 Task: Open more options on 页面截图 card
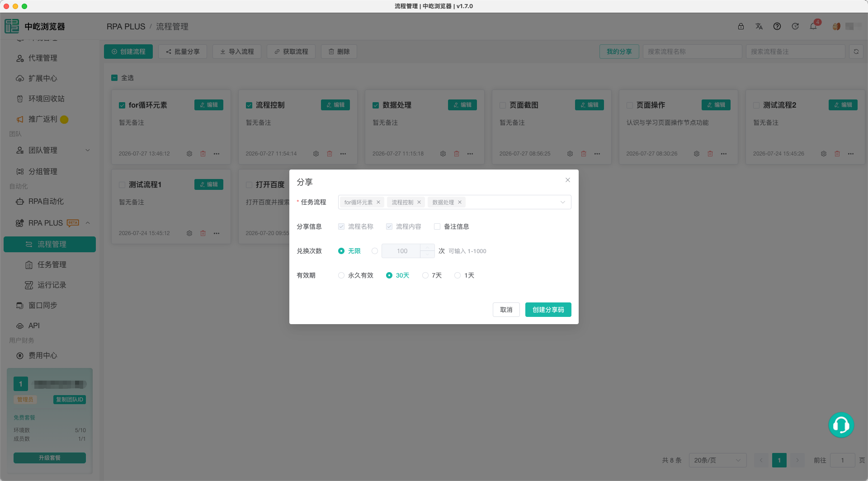pyautogui.click(x=597, y=154)
